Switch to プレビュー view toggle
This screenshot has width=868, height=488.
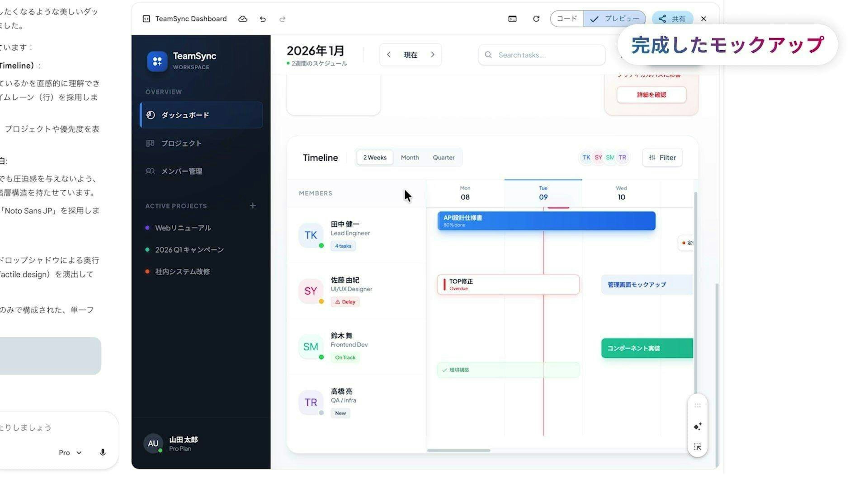(615, 19)
